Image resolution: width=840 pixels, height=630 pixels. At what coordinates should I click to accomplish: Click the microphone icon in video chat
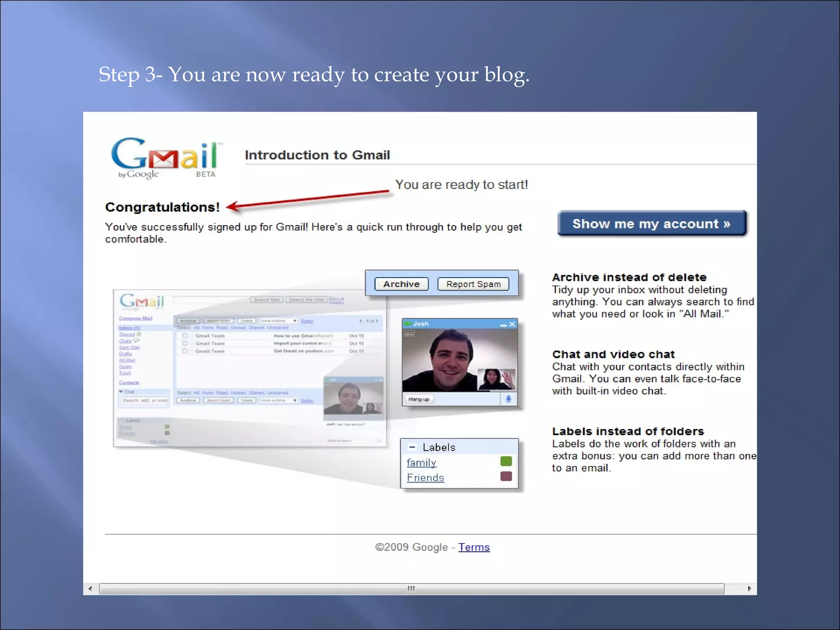pyautogui.click(x=509, y=399)
